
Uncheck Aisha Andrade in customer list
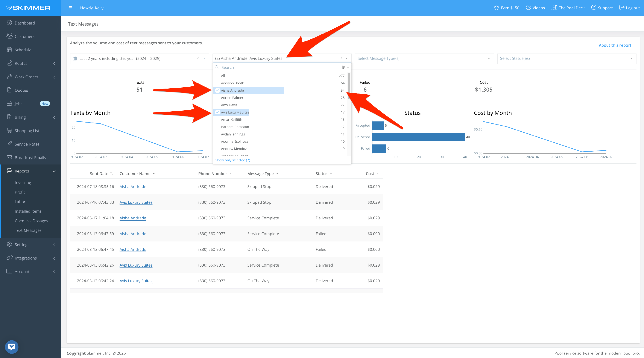tap(217, 90)
